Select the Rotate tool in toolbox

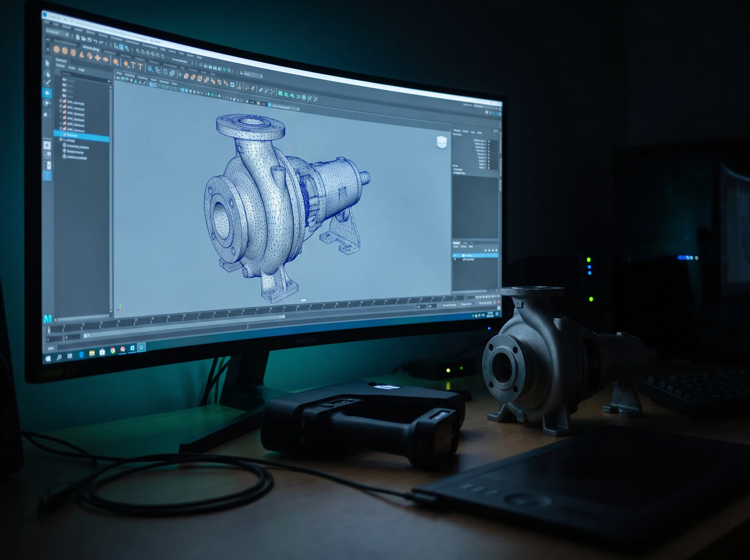point(47,103)
